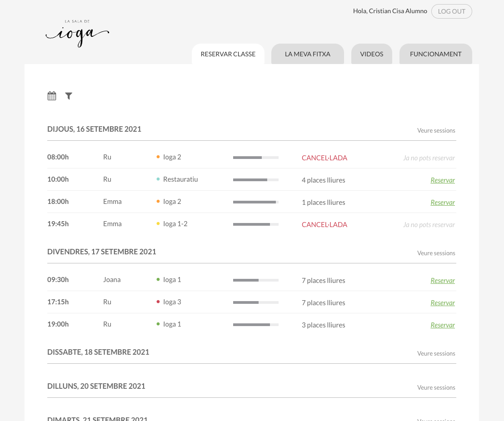Open the Videos tab
This screenshot has width=504, height=421.
click(x=371, y=54)
